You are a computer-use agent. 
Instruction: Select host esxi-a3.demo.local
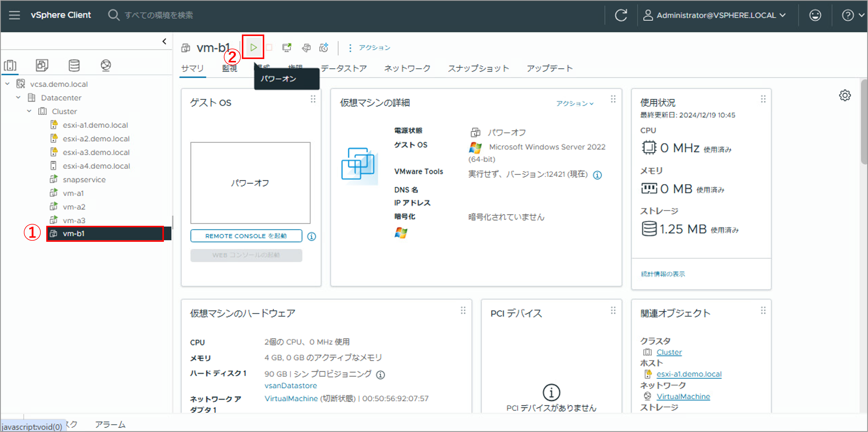[96, 152]
